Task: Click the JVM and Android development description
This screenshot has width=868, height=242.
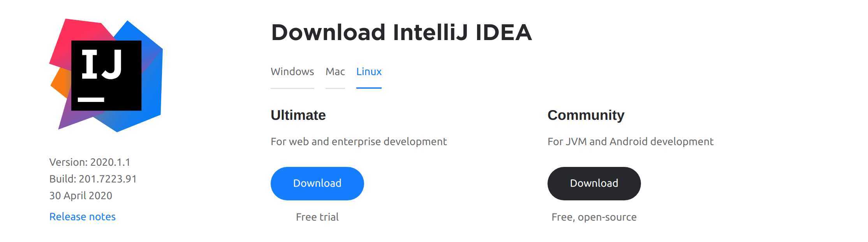Action: (630, 142)
